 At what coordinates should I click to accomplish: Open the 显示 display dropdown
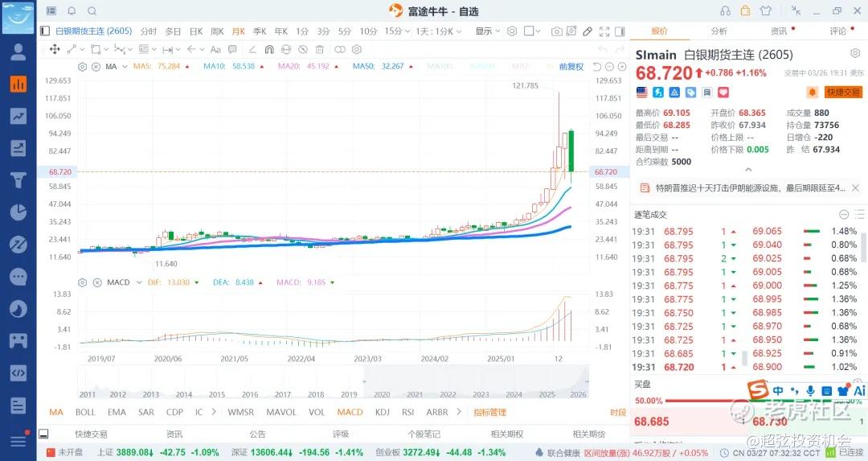tap(487, 31)
